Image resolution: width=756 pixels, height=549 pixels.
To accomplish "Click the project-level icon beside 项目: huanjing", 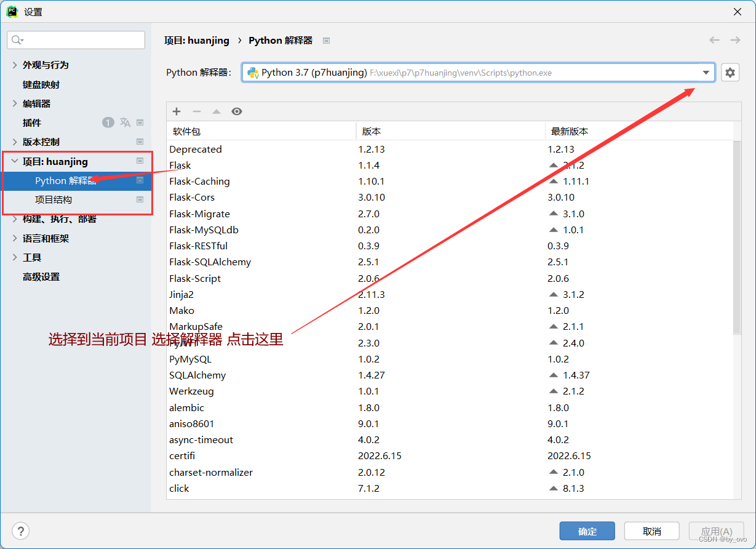I will click(x=140, y=161).
